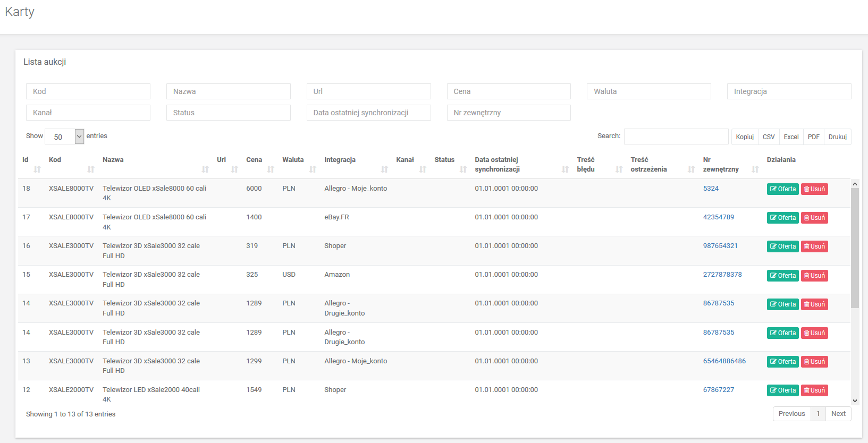Sort by Kod column arrows
868x443 pixels.
click(x=90, y=169)
